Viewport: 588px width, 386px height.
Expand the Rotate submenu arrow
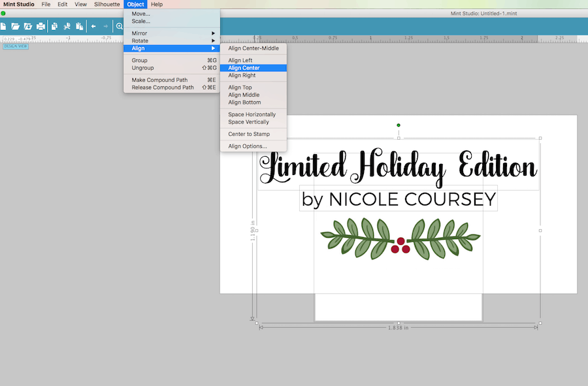[214, 41]
